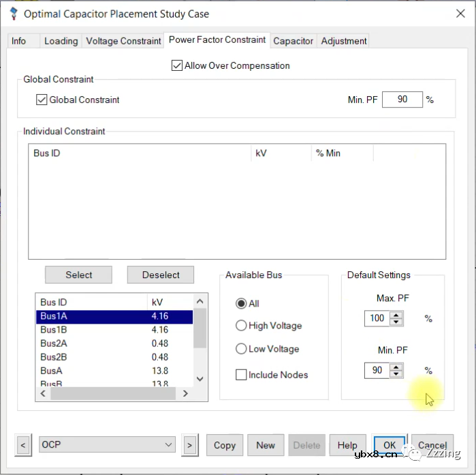Select the Low Voltage radio option

pos(240,349)
